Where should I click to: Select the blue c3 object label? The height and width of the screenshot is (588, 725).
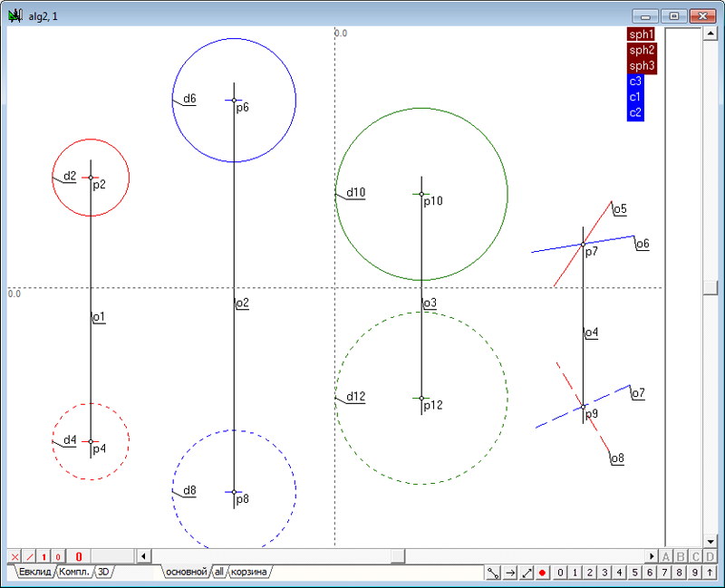click(635, 82)
